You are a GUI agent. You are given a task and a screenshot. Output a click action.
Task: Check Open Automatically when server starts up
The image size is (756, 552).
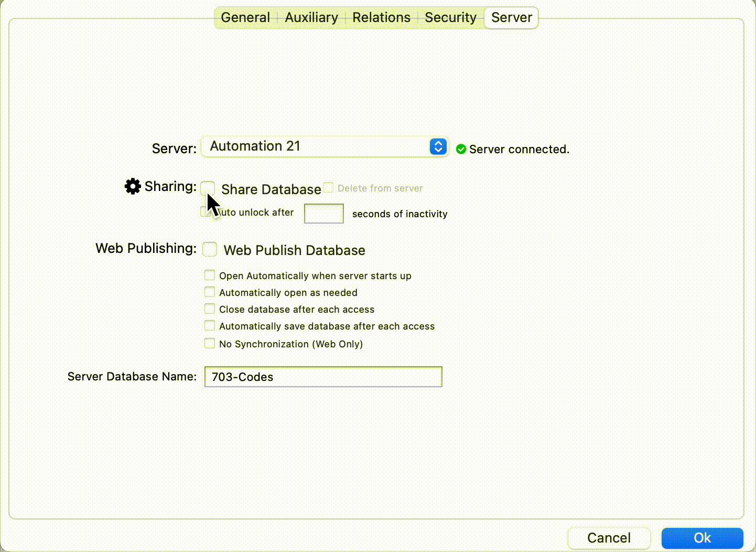coord(210,275)
